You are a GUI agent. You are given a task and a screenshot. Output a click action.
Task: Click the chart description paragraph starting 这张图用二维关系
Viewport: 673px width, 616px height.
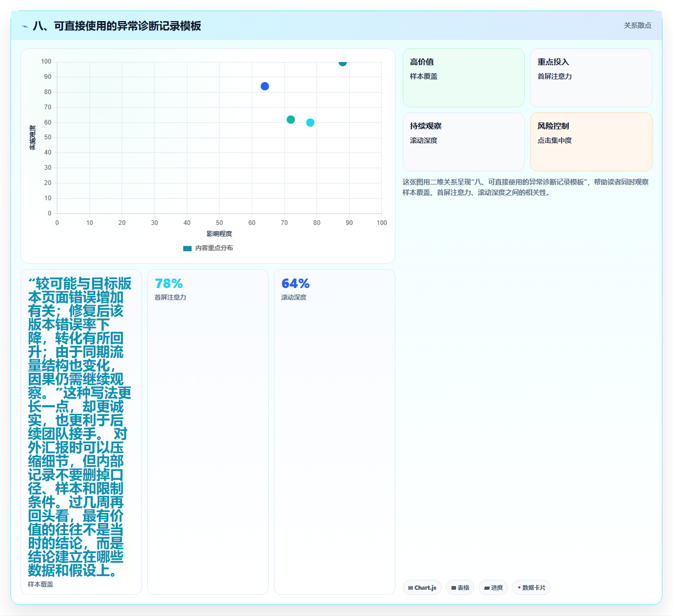526,187
